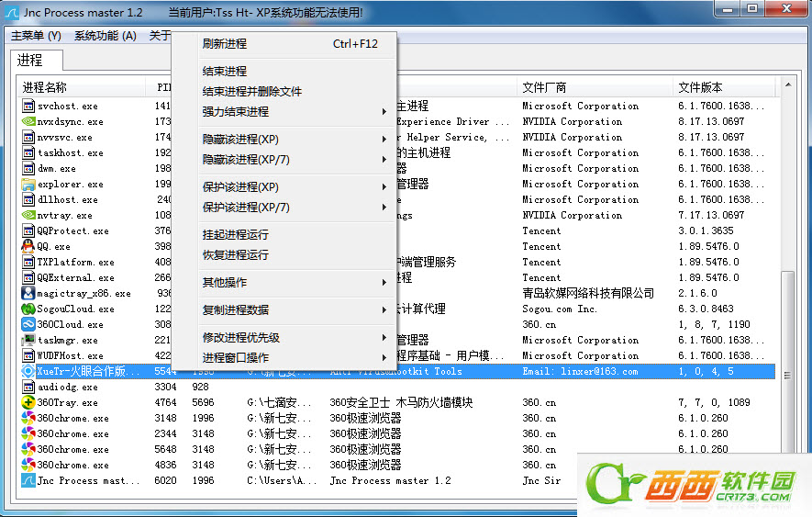
Task: Click the QQExternal.exe process icon
Action: pyautogui.click(x=28, y=277)
